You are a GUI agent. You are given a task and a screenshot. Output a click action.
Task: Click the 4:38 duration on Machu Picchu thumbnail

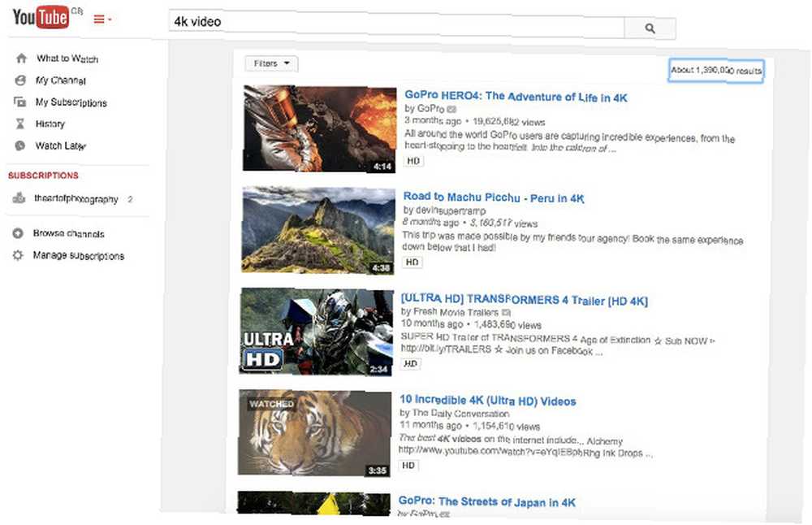coord(381,268)
